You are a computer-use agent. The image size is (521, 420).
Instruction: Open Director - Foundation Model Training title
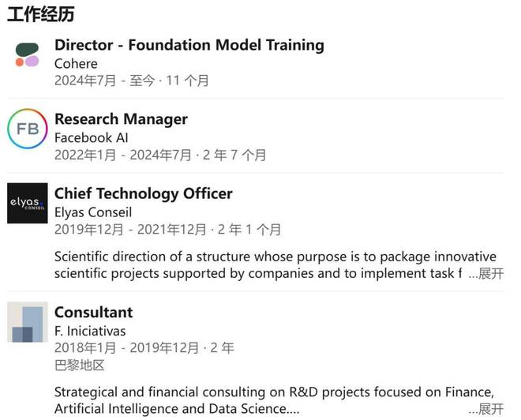(x=189, y=45)
